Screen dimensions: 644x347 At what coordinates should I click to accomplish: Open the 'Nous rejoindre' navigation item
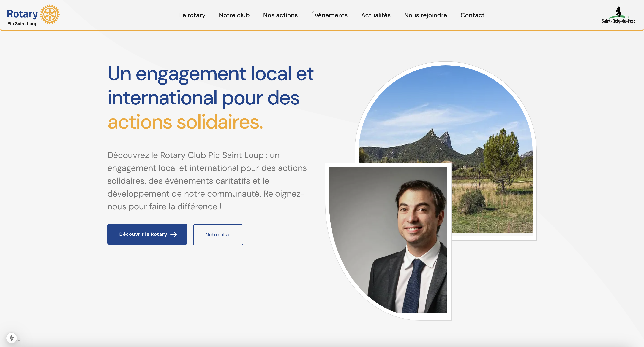click(425, 15)
